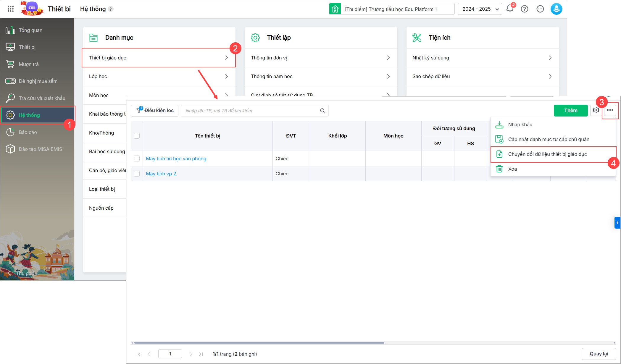Select Chuyển đổi dữ liệu thiết bị giáo dục

[x=547, y=154]
